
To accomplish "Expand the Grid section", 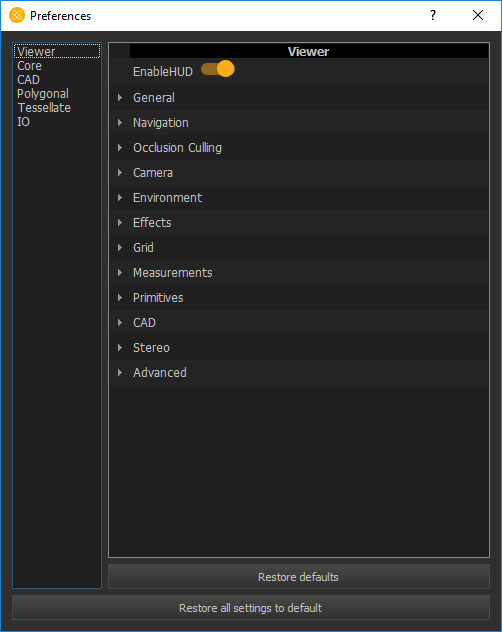I will 120,247.
